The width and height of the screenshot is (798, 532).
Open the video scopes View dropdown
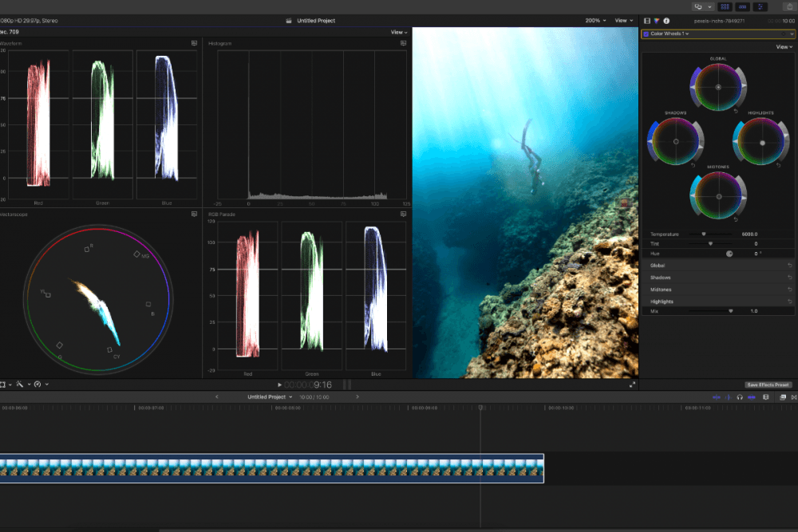(x=399, y=32)
